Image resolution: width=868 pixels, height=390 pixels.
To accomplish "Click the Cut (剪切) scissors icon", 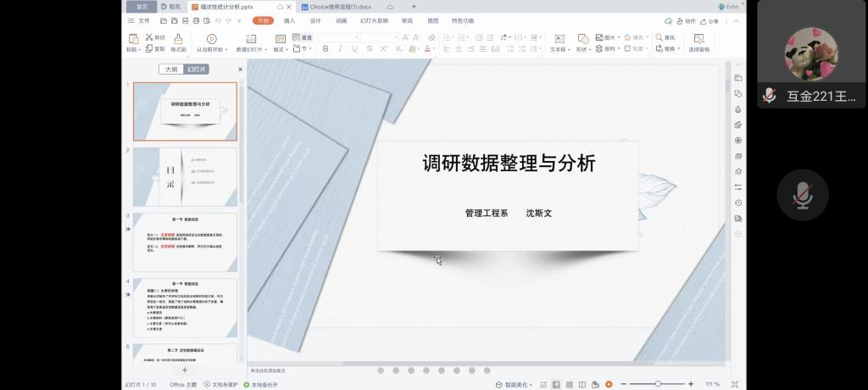I will click(x=149, y=37).
